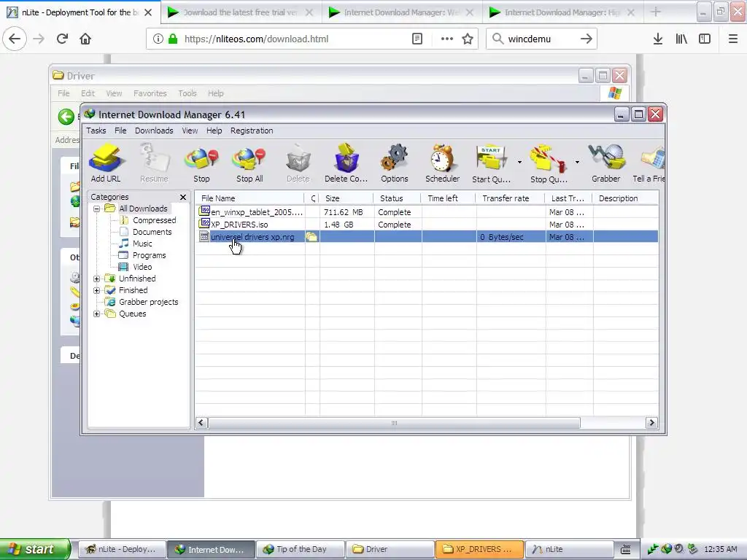747x560 pixels.
Task: Open the IDM Help menu
Action: tap(214, 131)
